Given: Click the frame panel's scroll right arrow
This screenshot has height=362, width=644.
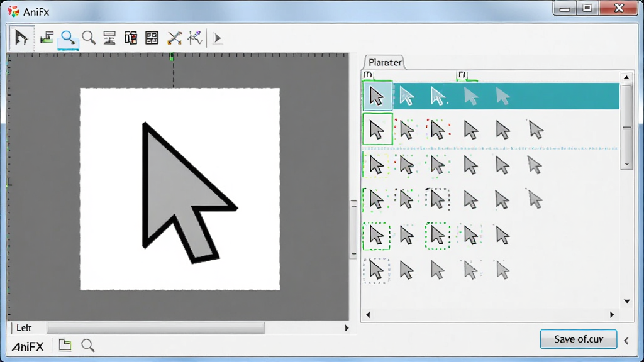Looking at the screenshot, I should 612,315.
